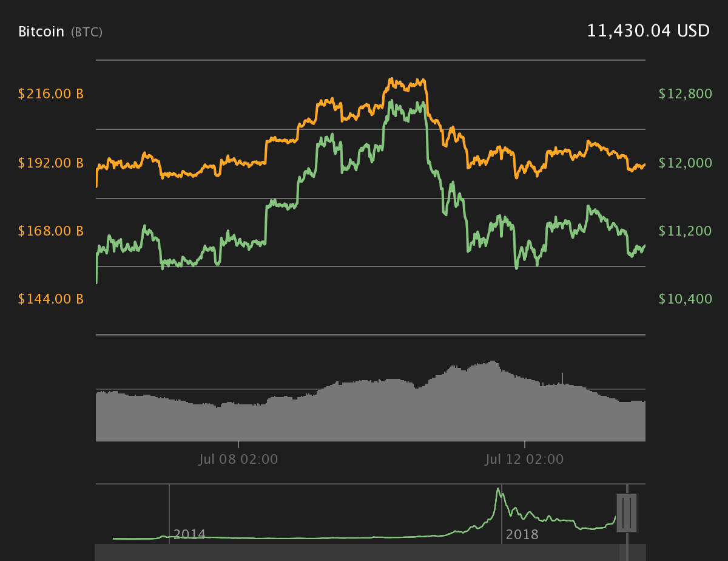Click the $144.00 B market cap label
This screenshot has height=561, width=728.
[x=51, y=299]
